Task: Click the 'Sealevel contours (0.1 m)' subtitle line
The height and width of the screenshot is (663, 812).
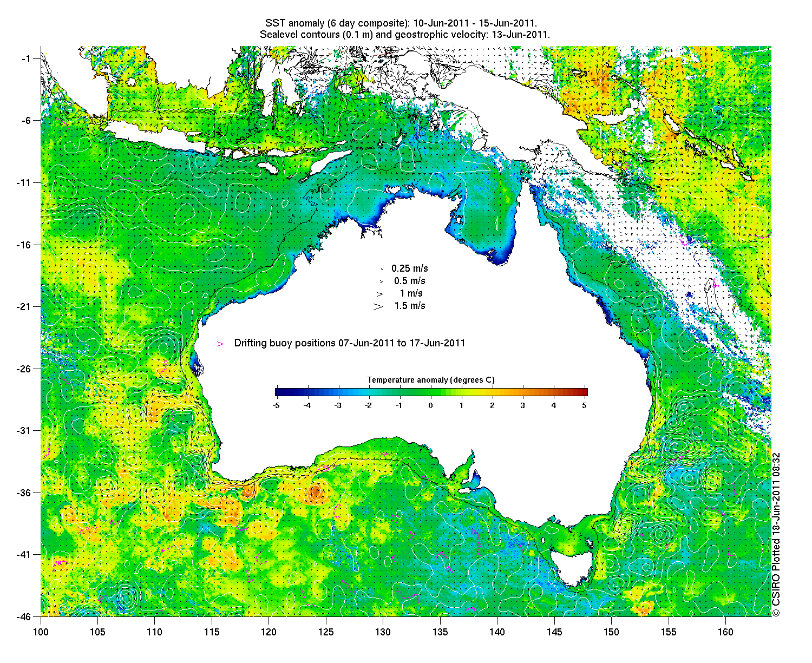Action: (405, 35)
